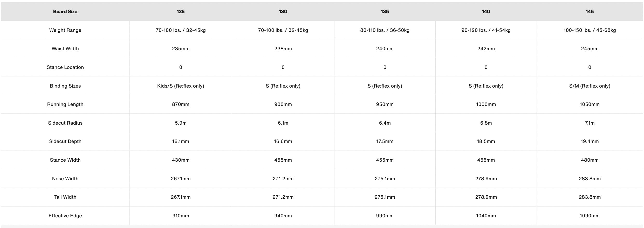Click the Sidecut Radius row label
The width and height of the screenshot is (644, 228).
[x=65, y=123]
